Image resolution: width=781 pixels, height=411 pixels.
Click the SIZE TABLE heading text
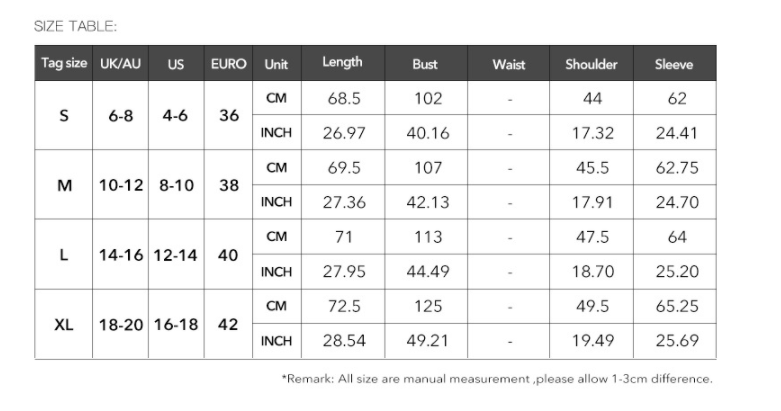pos(76,26)
